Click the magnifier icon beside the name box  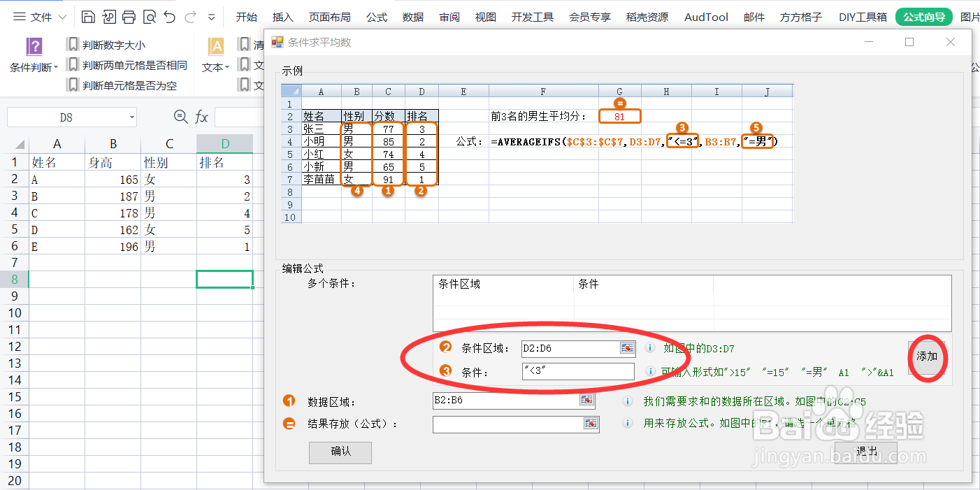tap(180, 117)
